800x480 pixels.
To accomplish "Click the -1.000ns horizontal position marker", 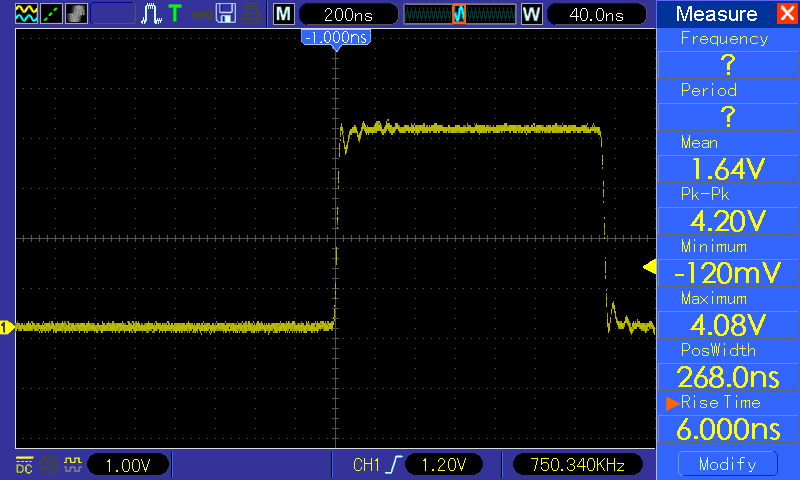I will [336, 38].
